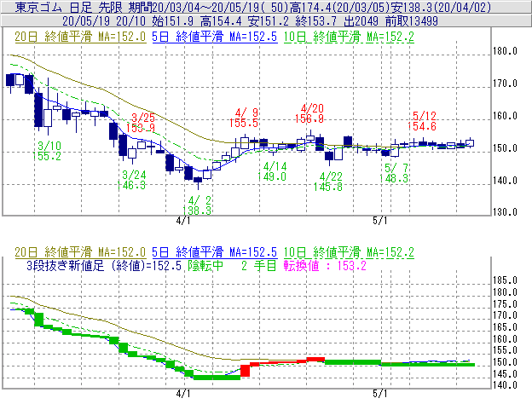532x404 pixels.
Task: Click the 4/2 138.3 low label
Action: 197,205
